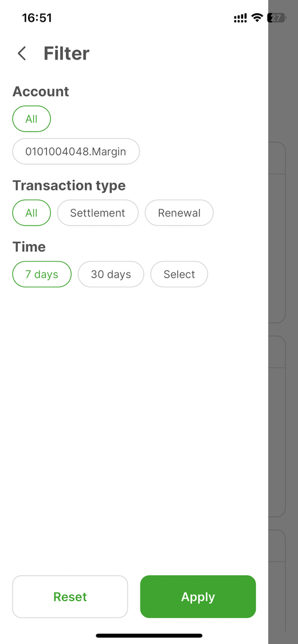Click the Reset button
Image resolution: width=298 pixels, height=644 pixels.
70,596
